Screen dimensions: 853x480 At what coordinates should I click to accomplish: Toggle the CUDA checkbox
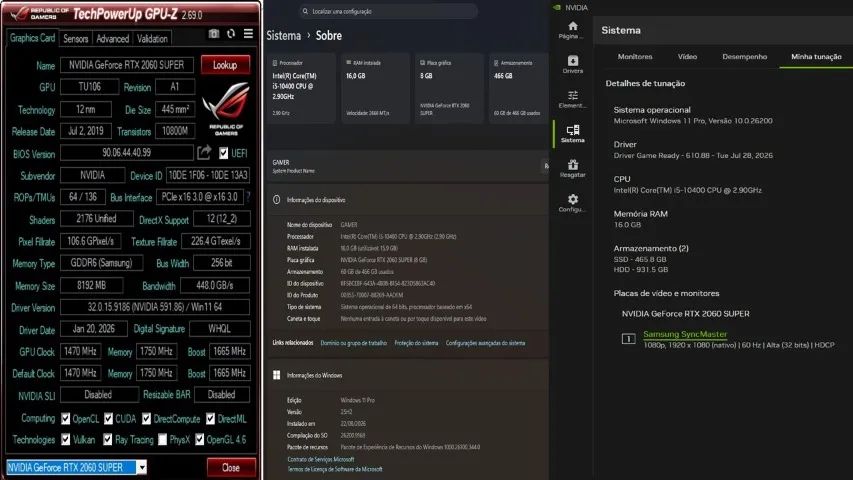point(108,419)
